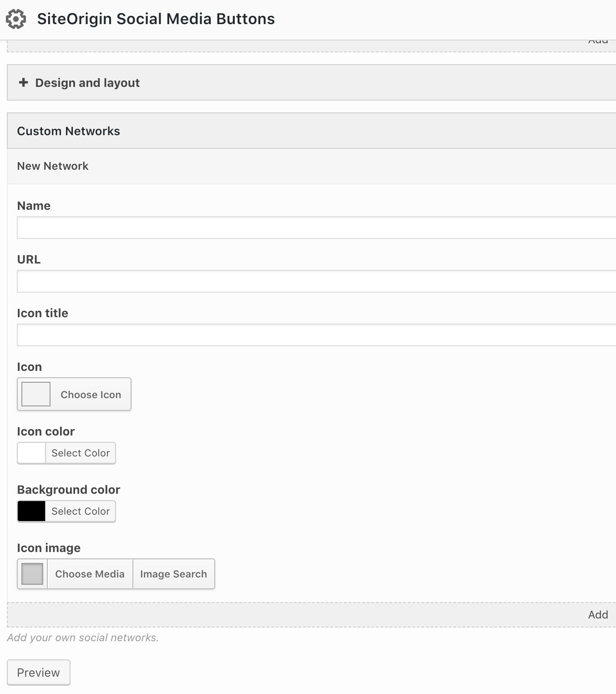616x694 pixels.
Task: Collapse the Custom Networks section header
Action: [68, 131]
